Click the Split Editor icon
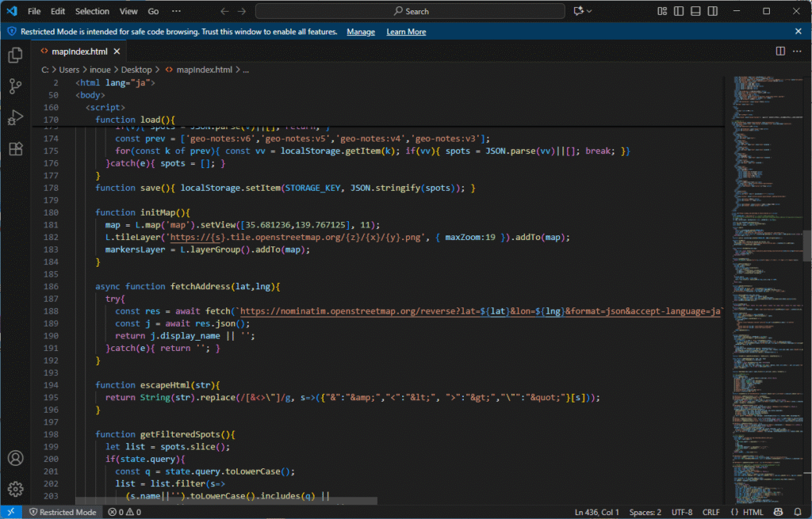 coord(780,51)
